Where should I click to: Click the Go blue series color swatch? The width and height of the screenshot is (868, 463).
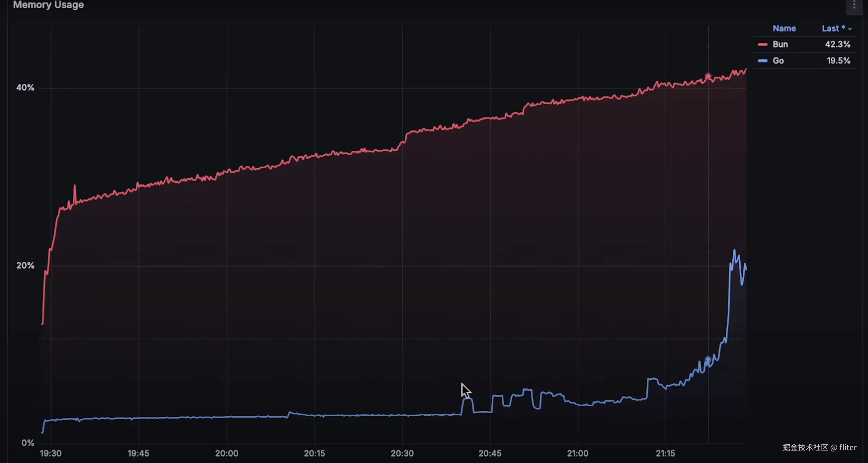pyautogui.click(x=762, y=61)
